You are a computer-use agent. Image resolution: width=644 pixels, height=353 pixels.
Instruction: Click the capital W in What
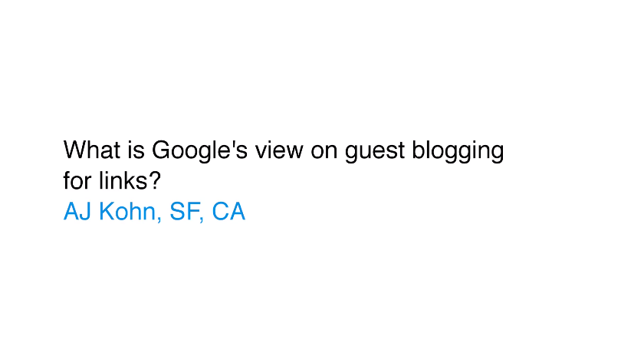75,150
